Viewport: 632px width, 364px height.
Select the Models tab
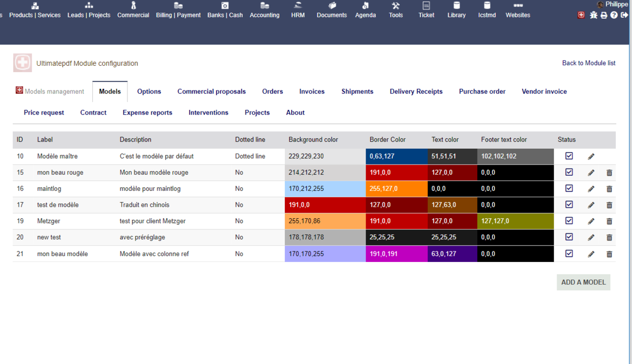coord(110,92)
